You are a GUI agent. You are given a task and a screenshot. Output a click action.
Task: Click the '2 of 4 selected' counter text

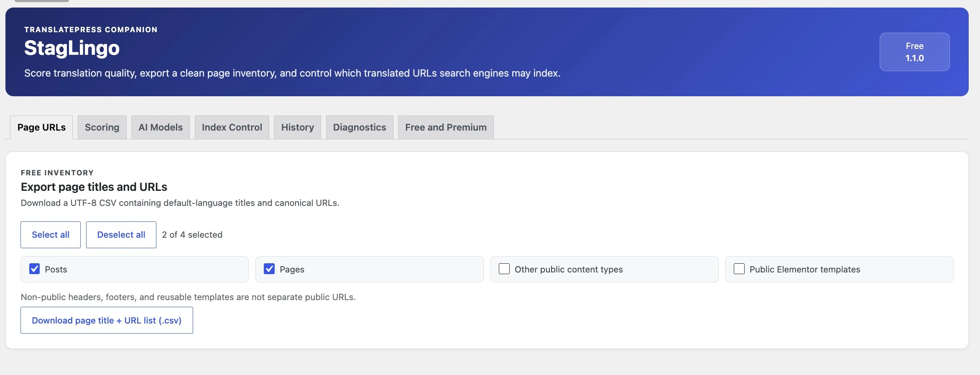click(x=192, y=235)
